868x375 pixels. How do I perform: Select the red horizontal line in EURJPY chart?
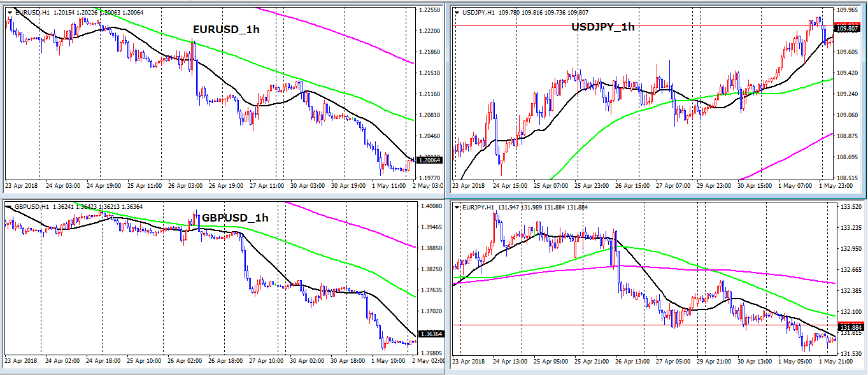pyautogui.click(x=643, y=325)
